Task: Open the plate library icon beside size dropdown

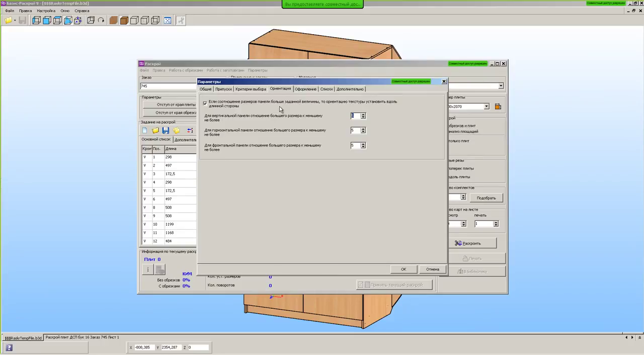Action: [498, 107]
